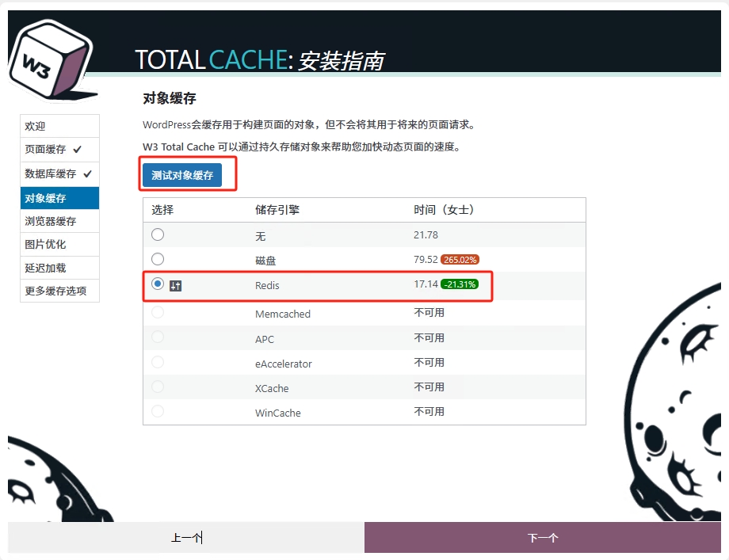Select the WinCache radio button
Screen dimensions: 729x560
(158, 411)
